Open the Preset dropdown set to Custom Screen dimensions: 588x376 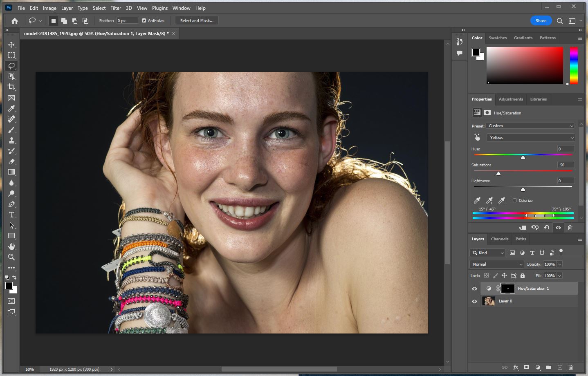[530, 126]
